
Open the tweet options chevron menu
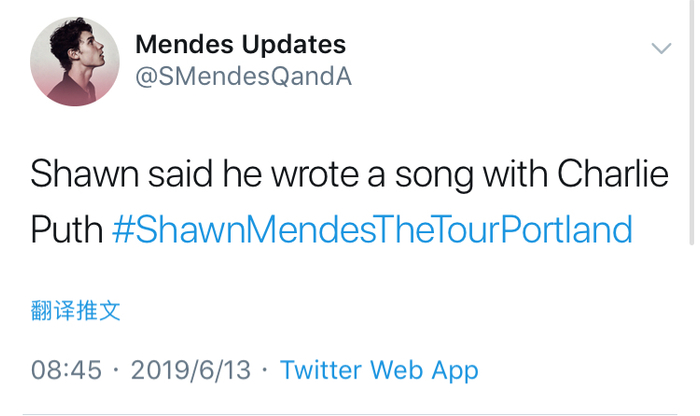click(x=661, y=48)
